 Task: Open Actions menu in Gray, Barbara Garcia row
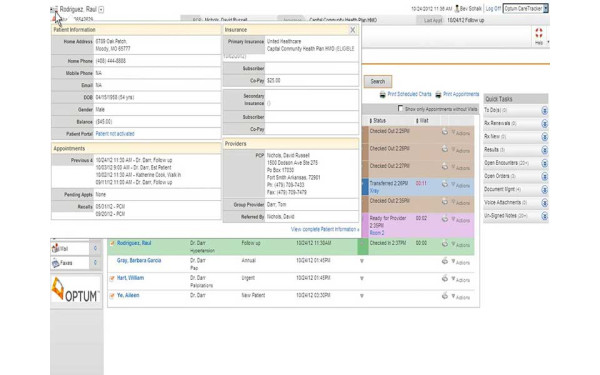[x=461, y=262]
